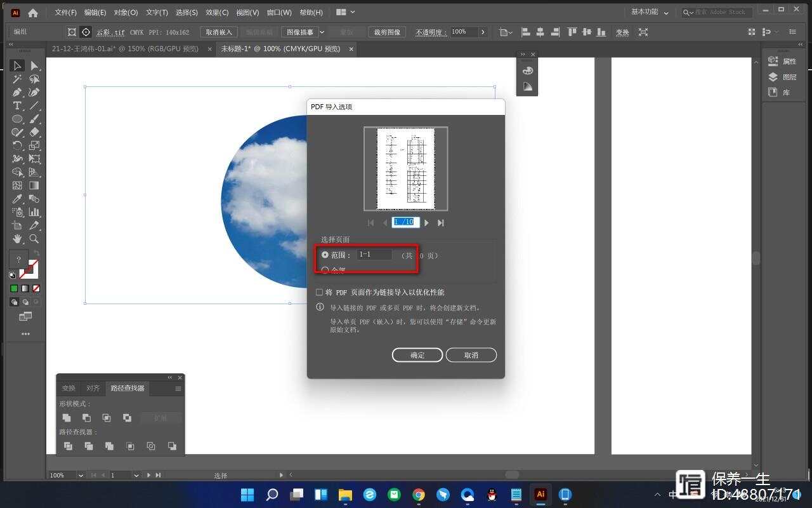The width and height of the screenshot is (812, 508).
Task: Switch to the 对齐 panel tab
Action: point(93,388)
